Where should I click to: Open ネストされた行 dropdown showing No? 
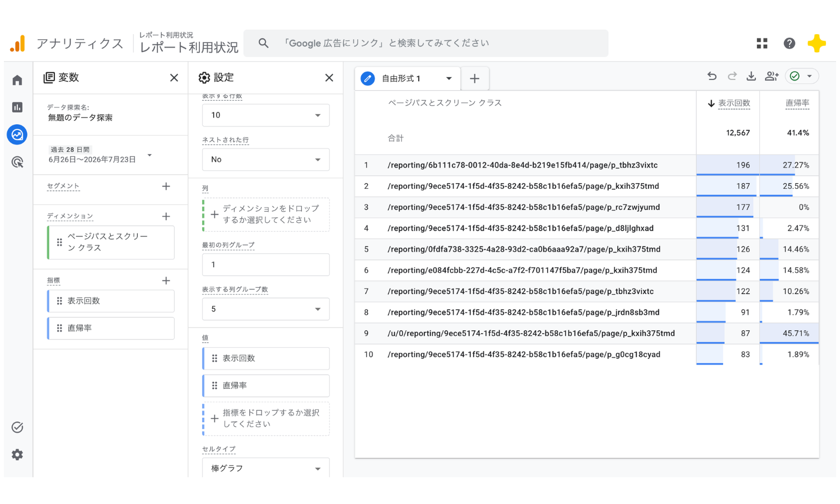(265, 160)
